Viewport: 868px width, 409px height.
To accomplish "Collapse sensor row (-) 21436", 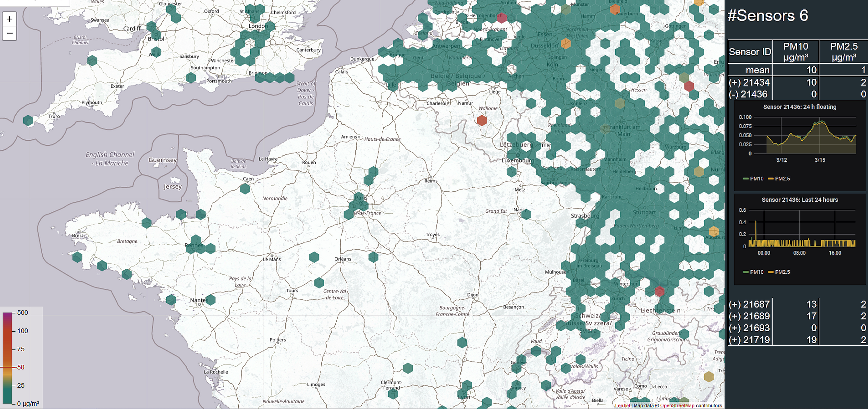I will pyautogui.click(x=748, y=94).
